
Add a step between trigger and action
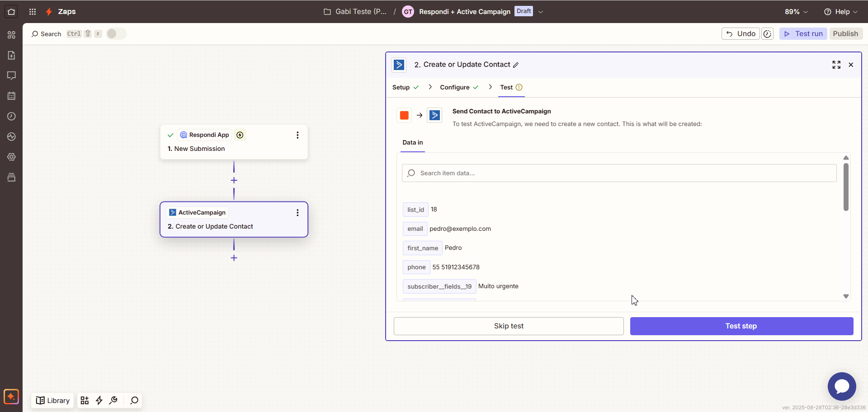pyautogui.click(x=234, y=180)
